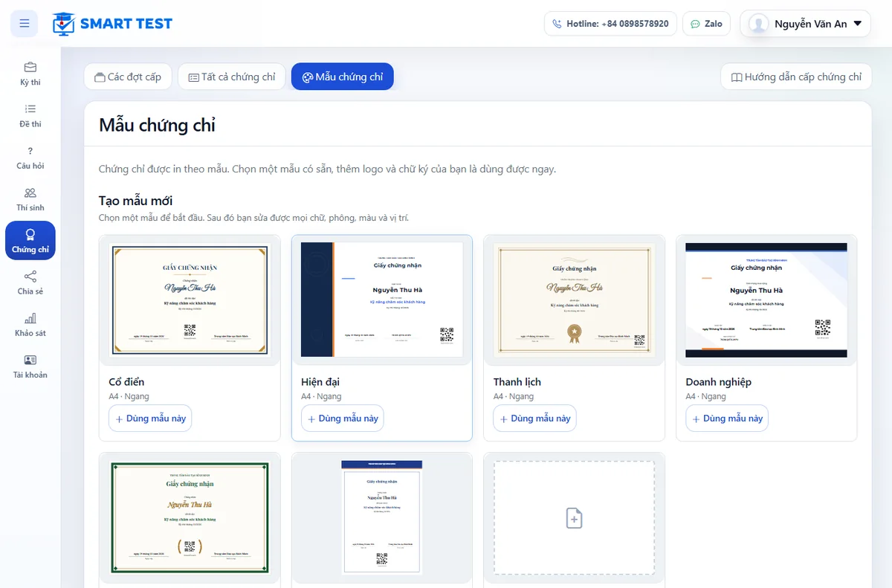Open the Zalo chat button

[x=706, y=24]
